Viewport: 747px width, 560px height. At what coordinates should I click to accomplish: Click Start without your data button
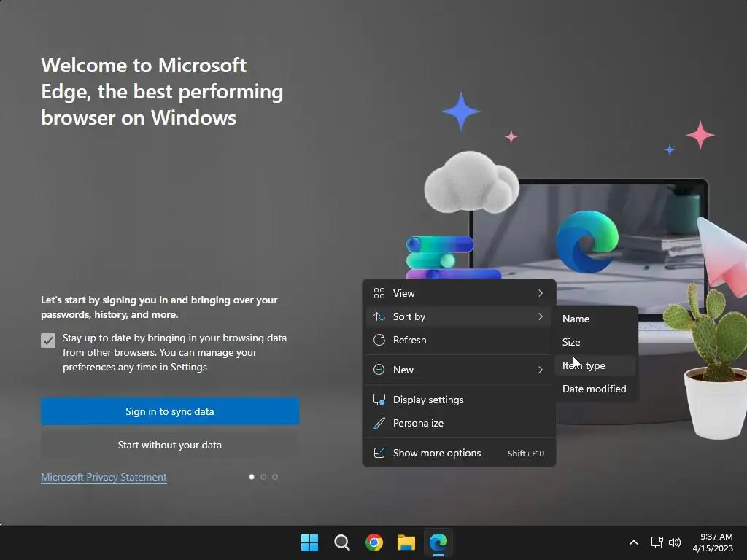170,445
